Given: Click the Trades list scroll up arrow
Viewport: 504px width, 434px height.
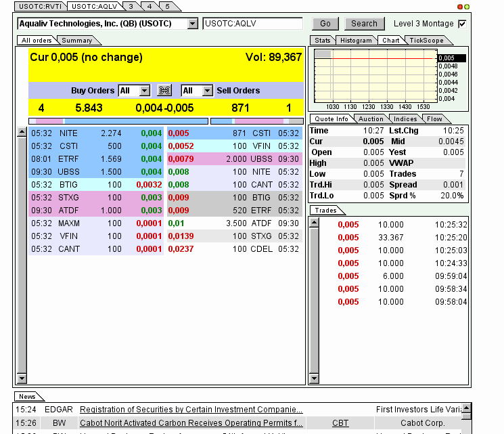Looking at the screenshot, I should pos(314,223).
